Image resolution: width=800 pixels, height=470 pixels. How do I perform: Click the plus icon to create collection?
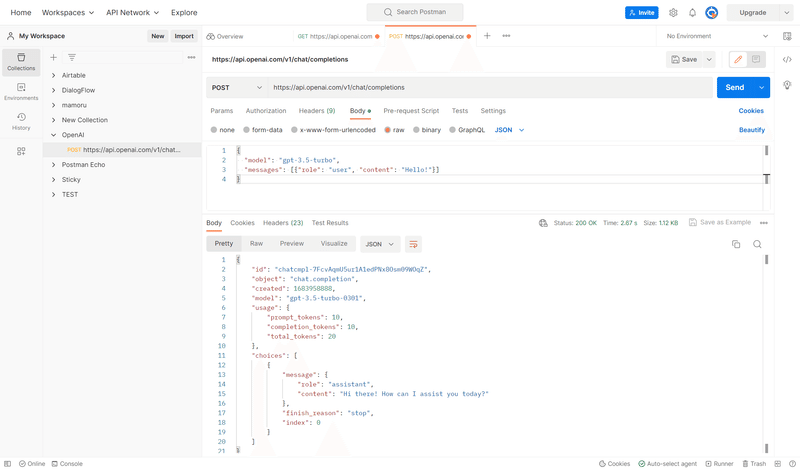coord(54,58)
